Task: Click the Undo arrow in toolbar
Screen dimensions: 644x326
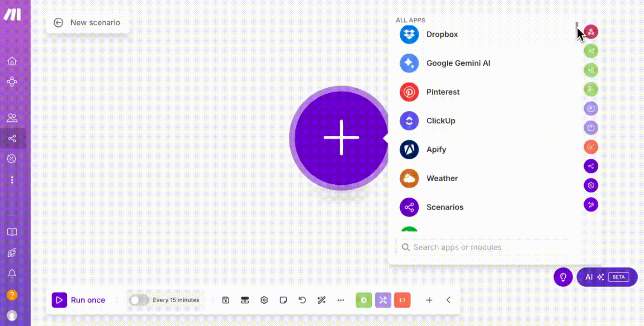Action: click(303, 300)
